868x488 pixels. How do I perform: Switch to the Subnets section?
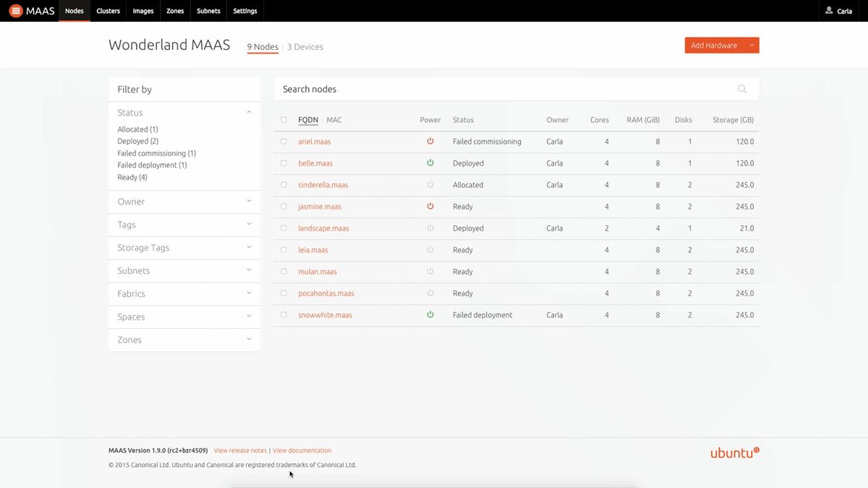pyautogui.click(x=208, y=11)
